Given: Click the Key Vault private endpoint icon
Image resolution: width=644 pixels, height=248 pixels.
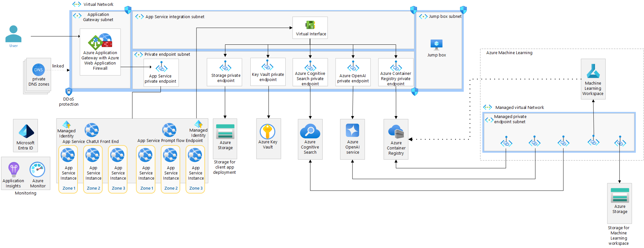Looking at the screenshot, I should point(267,65).
